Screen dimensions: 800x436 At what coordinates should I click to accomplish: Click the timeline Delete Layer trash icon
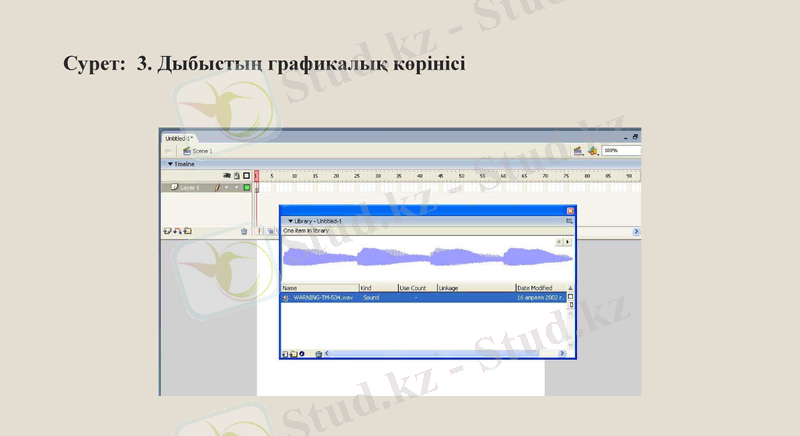(x=244, y=232)
